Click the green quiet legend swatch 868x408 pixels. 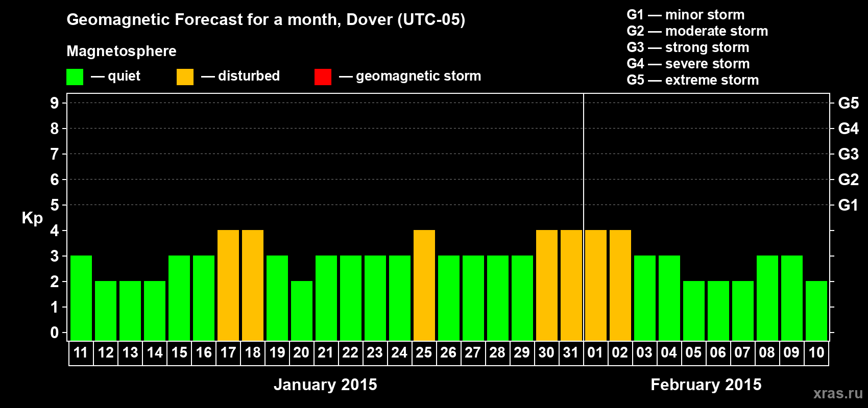pos(75,77)
